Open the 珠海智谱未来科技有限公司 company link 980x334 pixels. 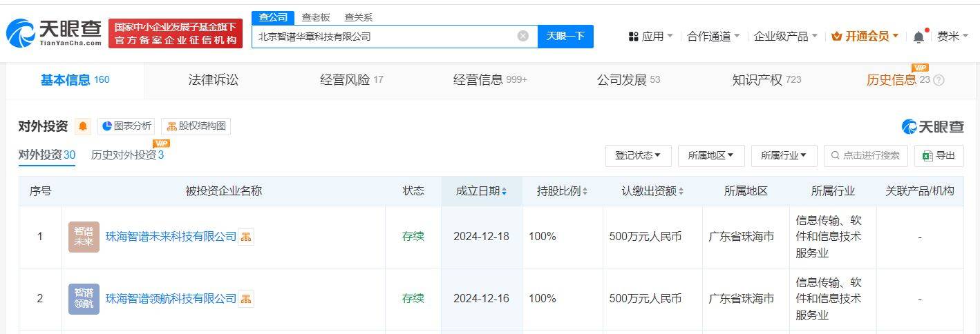pyautogui.click(x=171, y=237)
